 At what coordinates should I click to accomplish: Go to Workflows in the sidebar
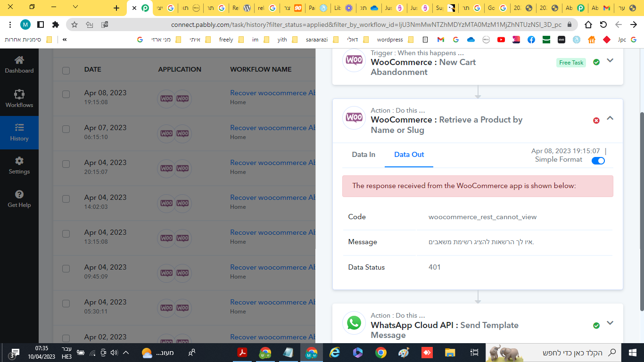19,99
